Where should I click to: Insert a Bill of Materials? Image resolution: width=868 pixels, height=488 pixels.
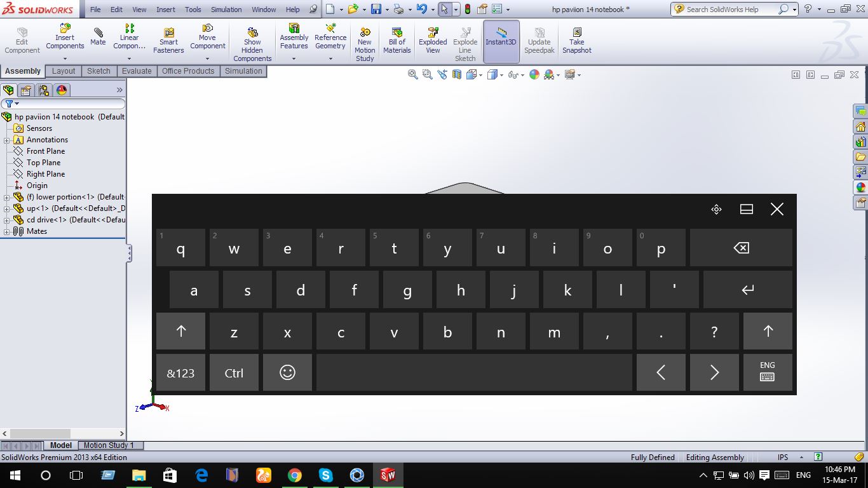click(x=397, y=41)
